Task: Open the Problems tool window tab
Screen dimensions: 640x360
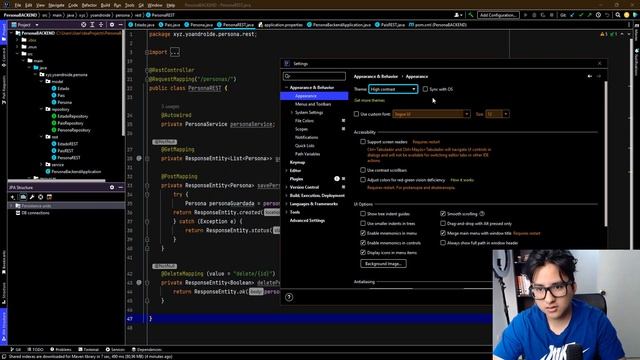Action: click(60, 349)
